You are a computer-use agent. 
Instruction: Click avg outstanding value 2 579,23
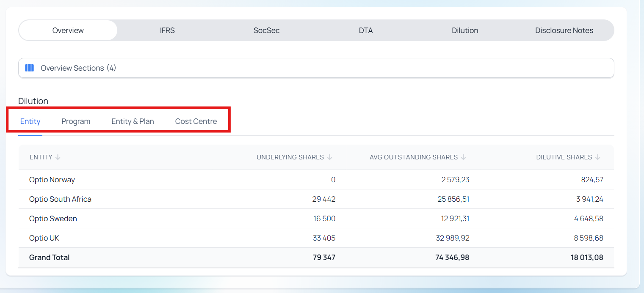click(455, 180)
